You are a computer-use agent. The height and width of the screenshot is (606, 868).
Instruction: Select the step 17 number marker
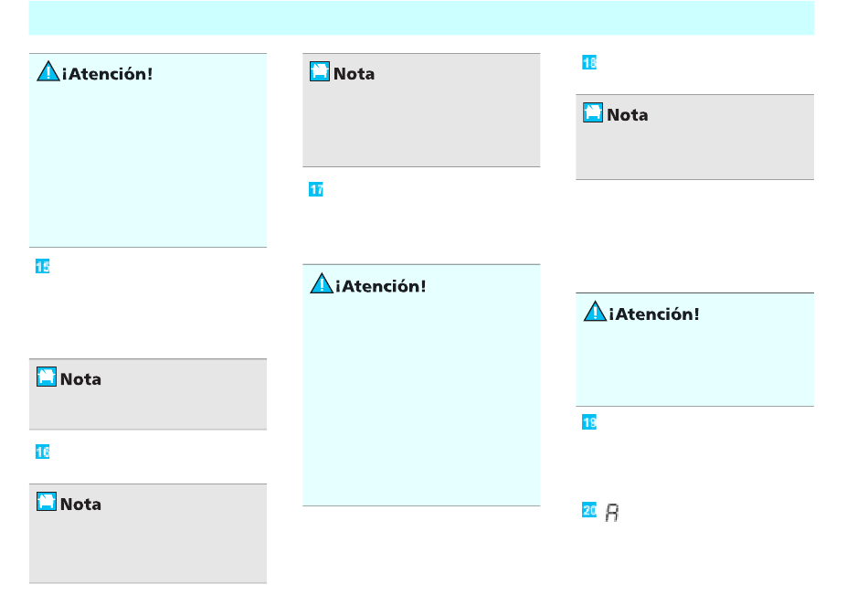coord(316,189)
